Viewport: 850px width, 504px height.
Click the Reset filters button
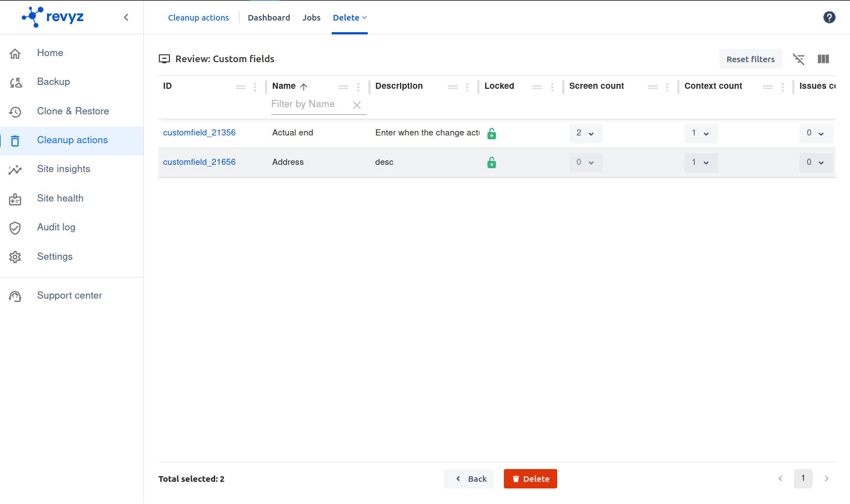coord(751,59)
